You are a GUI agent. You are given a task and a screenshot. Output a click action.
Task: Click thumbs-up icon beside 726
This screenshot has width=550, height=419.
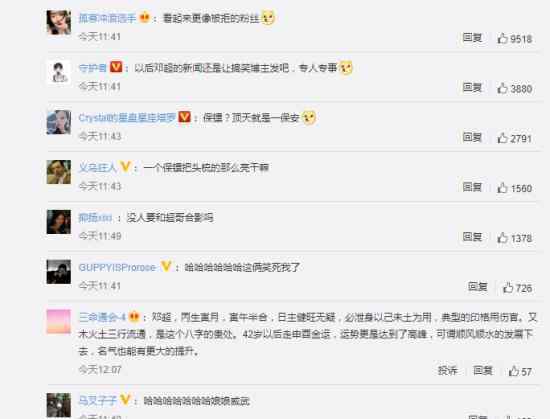pos(508,288)
